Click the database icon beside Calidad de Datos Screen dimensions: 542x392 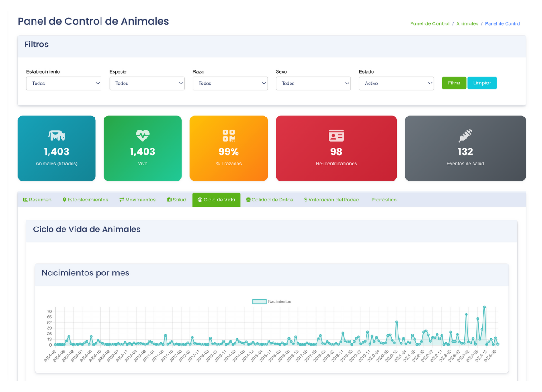[x=248, y=200]
